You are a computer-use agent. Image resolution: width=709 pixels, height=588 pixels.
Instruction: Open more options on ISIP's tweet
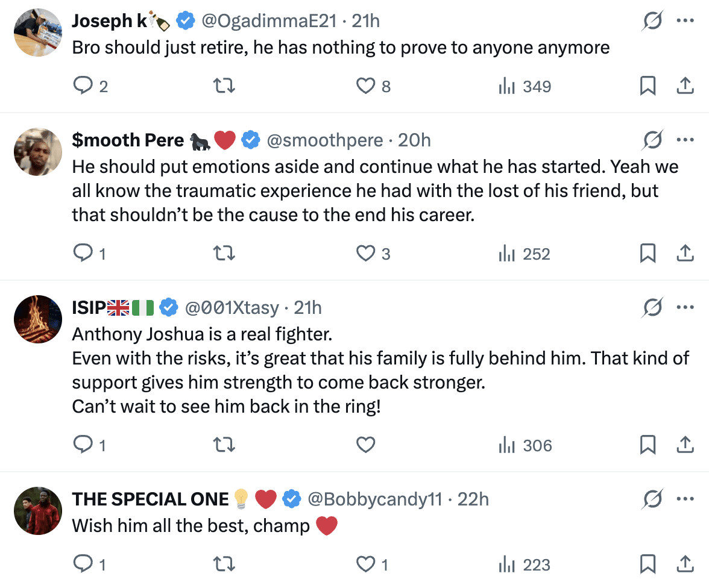pos(685,308)
